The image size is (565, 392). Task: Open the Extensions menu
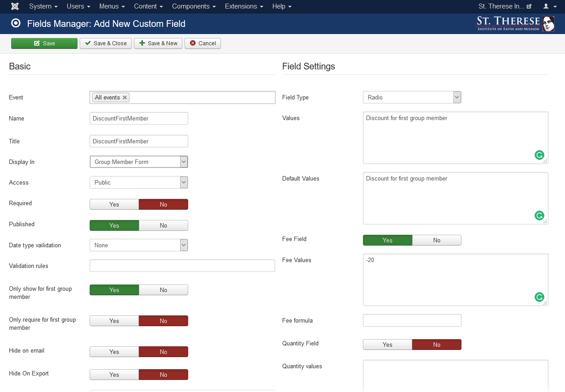[244, 6]
